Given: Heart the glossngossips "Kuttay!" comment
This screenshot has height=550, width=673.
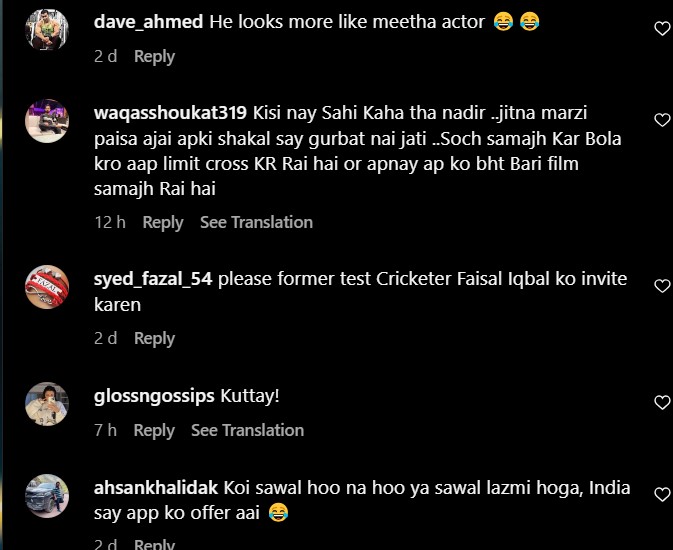Looking at the screenshot, I should 661,403.
